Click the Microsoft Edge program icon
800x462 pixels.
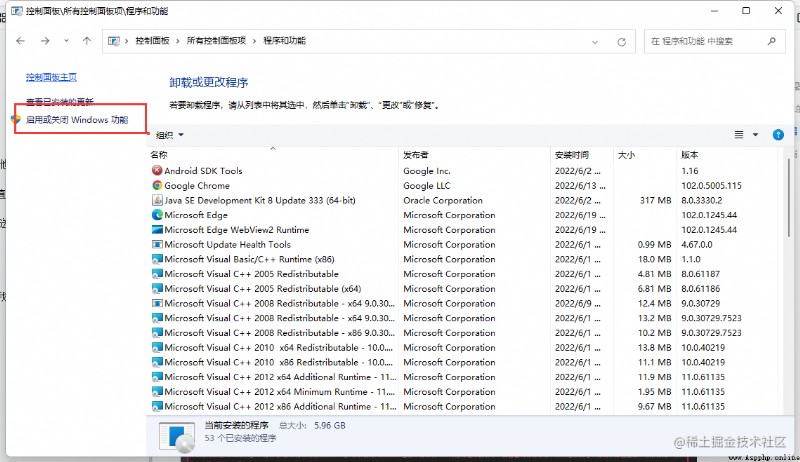tap(157, 215)
